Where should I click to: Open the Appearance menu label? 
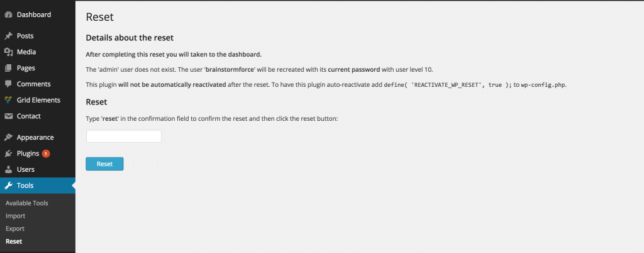35,138
